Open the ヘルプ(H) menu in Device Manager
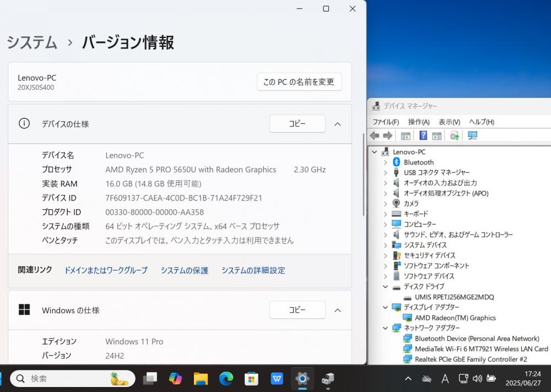Viewport: 551px width, 392px height. pyautogui.click(x=482, y=122)
